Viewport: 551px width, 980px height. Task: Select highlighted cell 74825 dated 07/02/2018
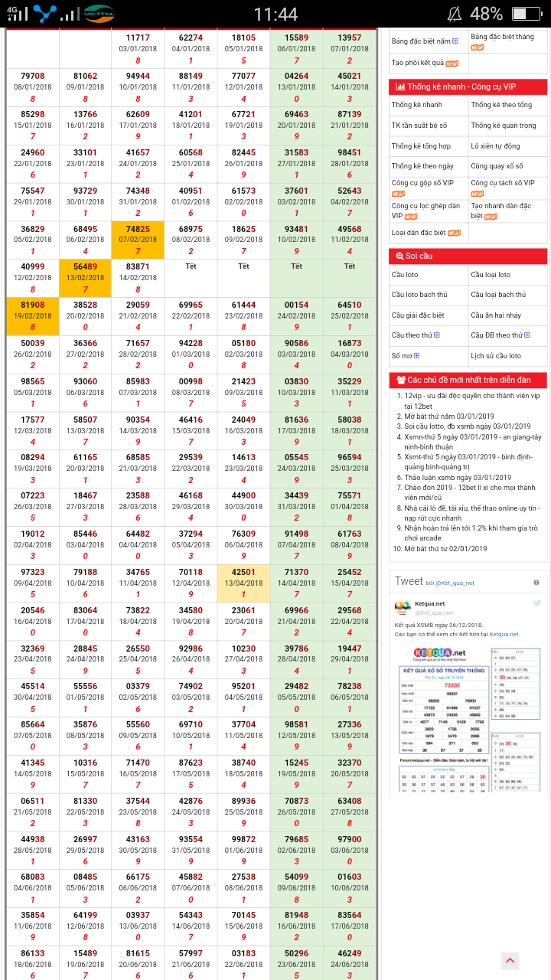(x=138, y=240)
